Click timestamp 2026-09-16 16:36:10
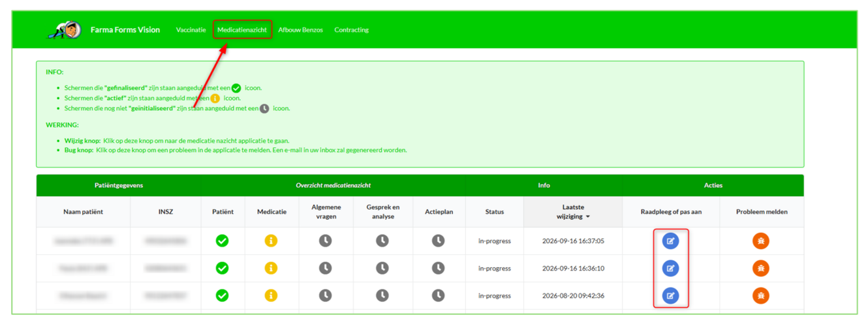868x326 pixels. tap(573, 268)
